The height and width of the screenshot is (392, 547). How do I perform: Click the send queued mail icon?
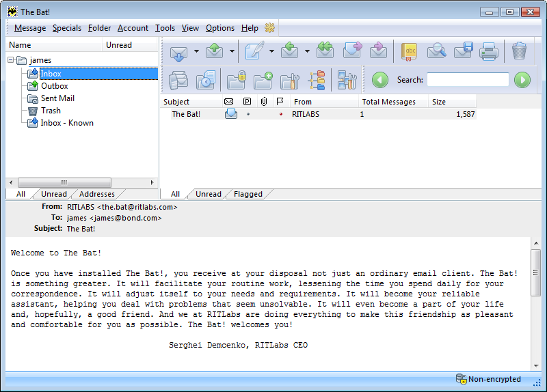click(x=215, y=51)
